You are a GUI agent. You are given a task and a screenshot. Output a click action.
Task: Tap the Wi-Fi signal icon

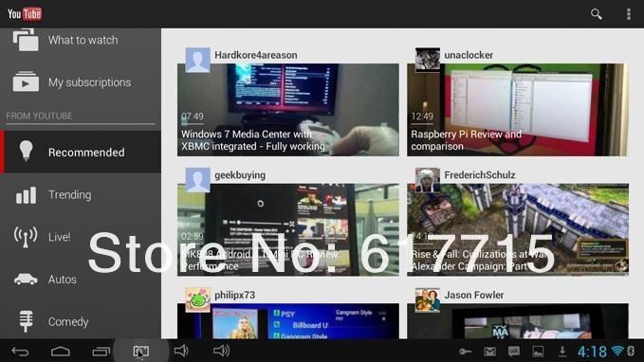[x=617, y=351]
